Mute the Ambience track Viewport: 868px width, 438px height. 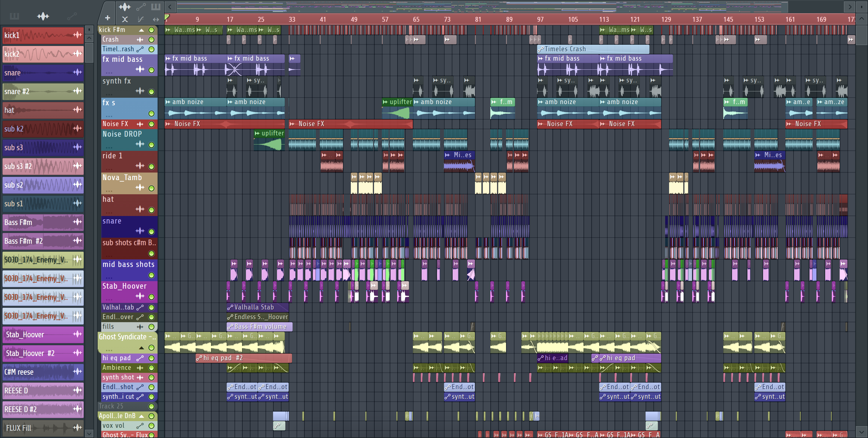point(152,368)
